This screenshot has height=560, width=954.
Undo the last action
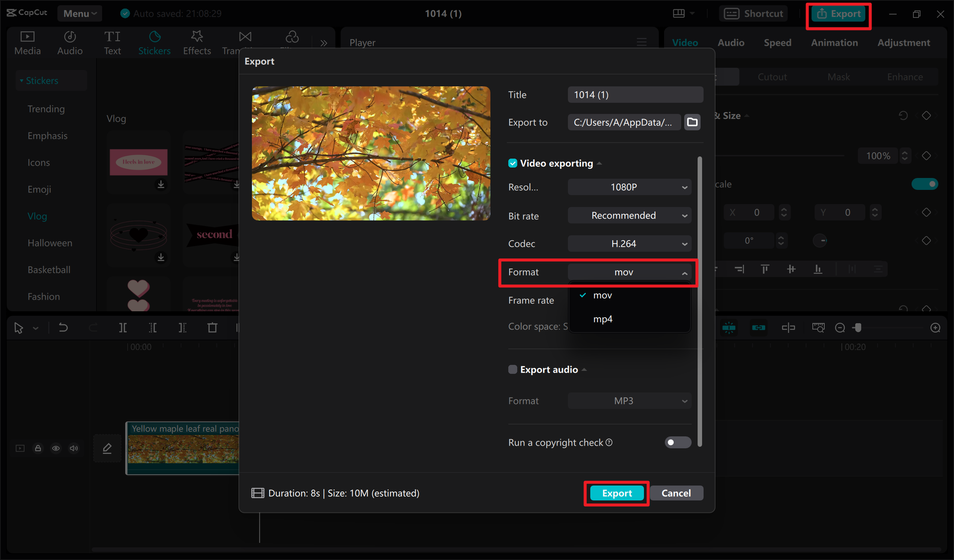click(63, 328)
